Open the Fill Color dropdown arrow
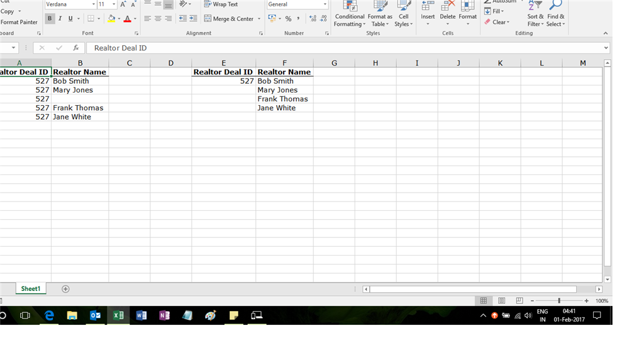This screenshot has height=362, width=644. [x=119, y=18]
